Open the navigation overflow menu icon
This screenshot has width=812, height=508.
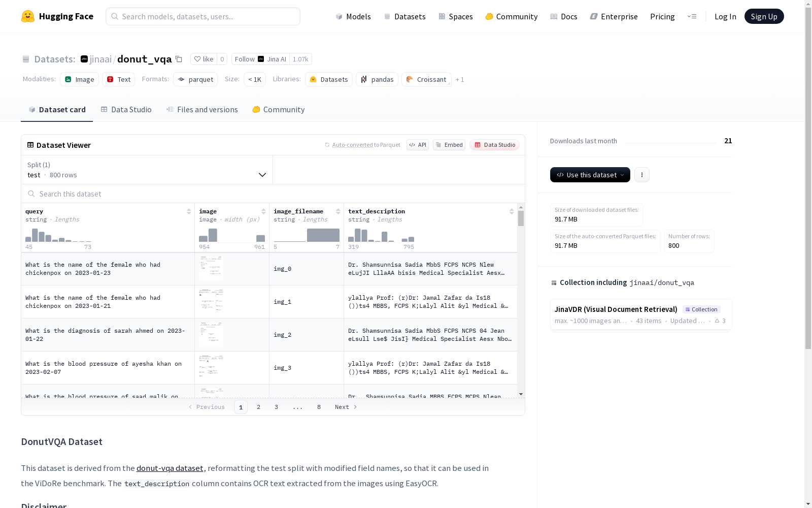(x=692, y=16)
